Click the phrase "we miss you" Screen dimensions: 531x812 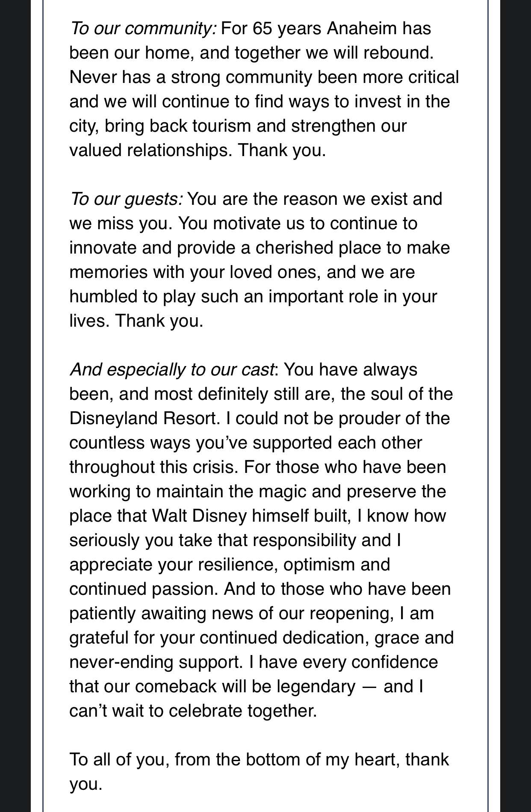click(121, 224)
